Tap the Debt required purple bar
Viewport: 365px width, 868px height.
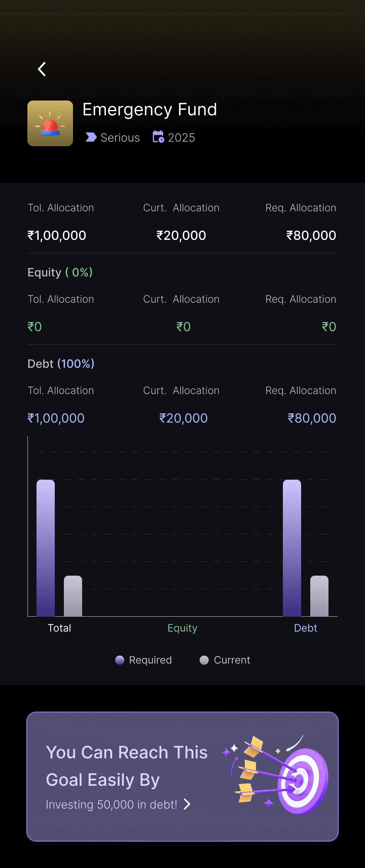[x=292, y=548]
